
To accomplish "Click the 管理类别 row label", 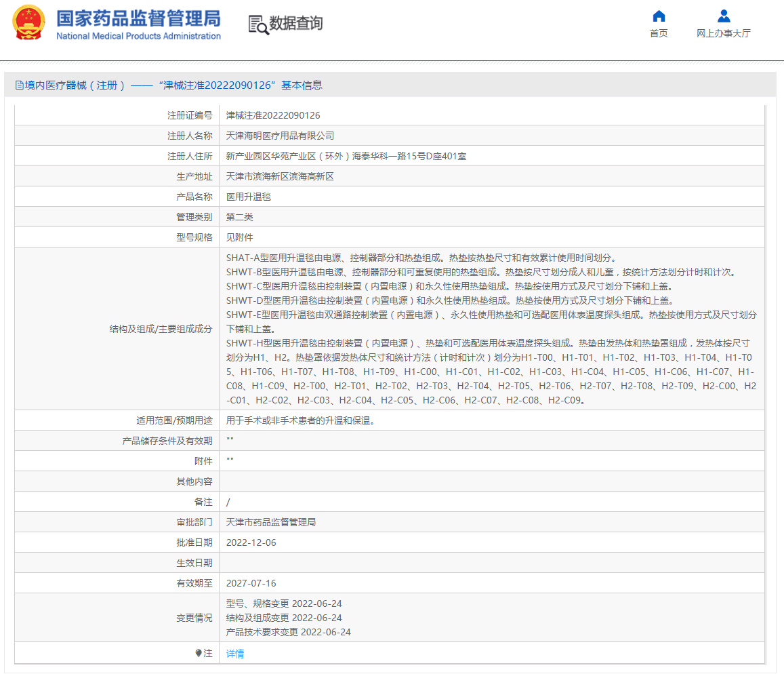I will click(x=194, y=217).
